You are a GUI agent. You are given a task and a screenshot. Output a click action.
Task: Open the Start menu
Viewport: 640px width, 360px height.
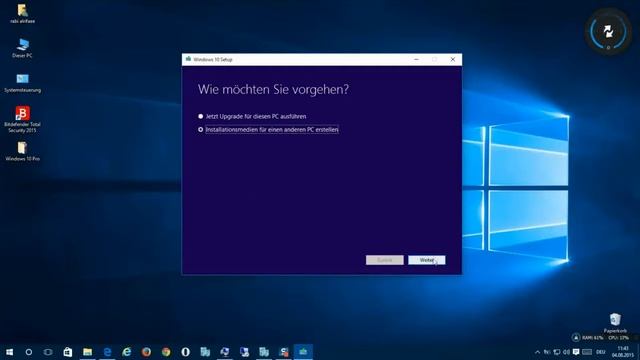[x=9, y=352]
